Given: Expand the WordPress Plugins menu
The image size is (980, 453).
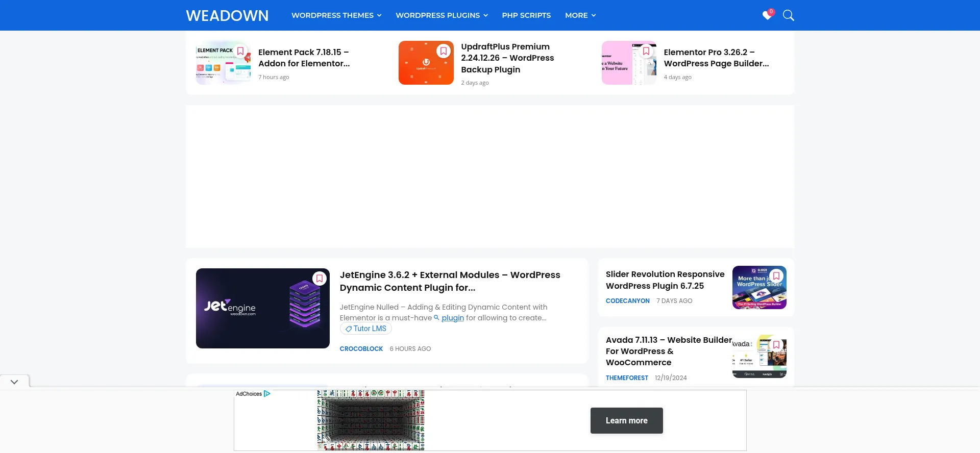Looking at the screenshot, I should [442, 15].
